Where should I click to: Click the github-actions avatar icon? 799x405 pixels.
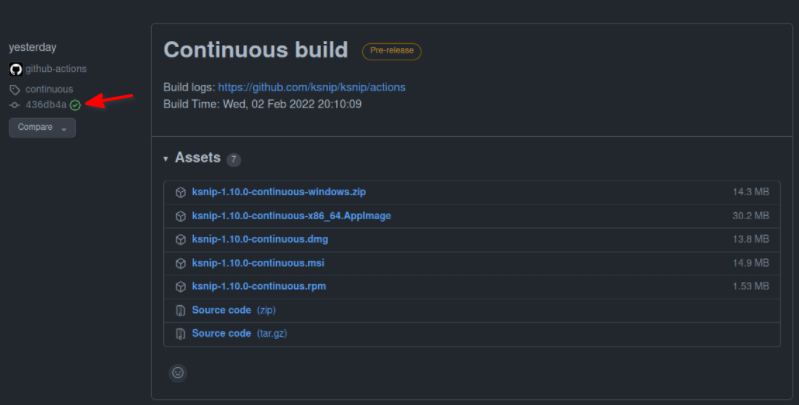point(16,69)
